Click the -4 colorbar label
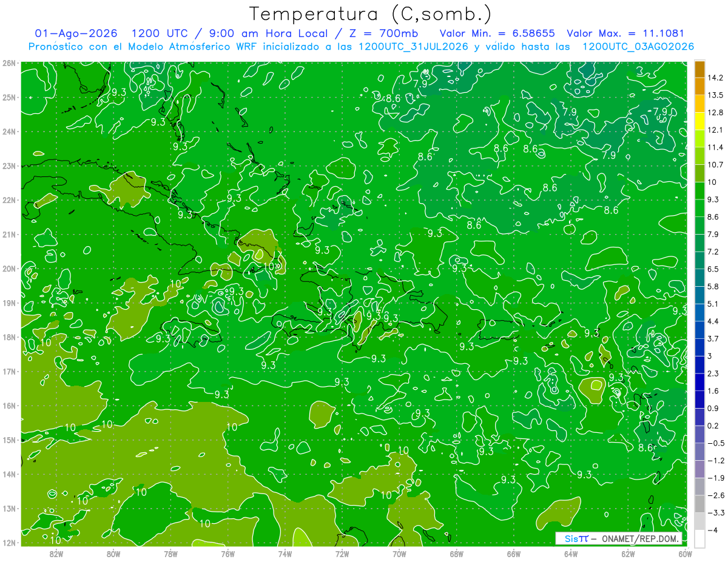 712,530
